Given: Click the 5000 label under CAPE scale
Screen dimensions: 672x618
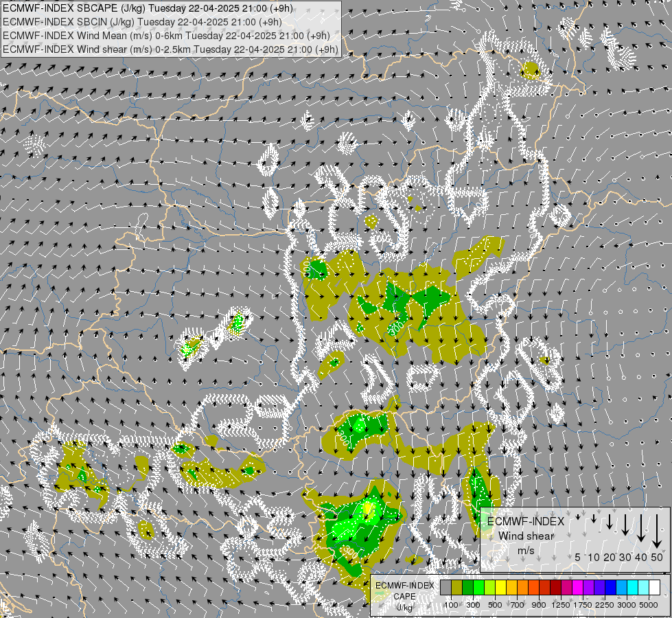Looking at the screenshot, I should click(x=649, y=605).
